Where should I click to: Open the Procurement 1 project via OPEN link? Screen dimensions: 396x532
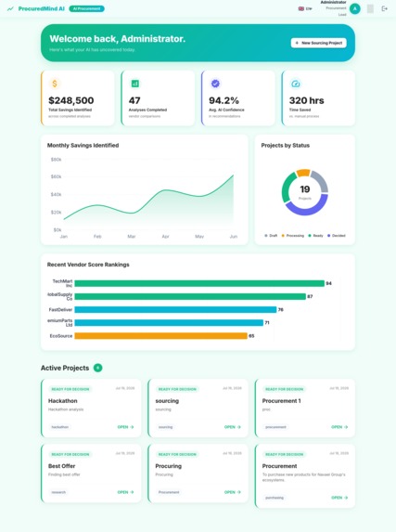[339, 427]
